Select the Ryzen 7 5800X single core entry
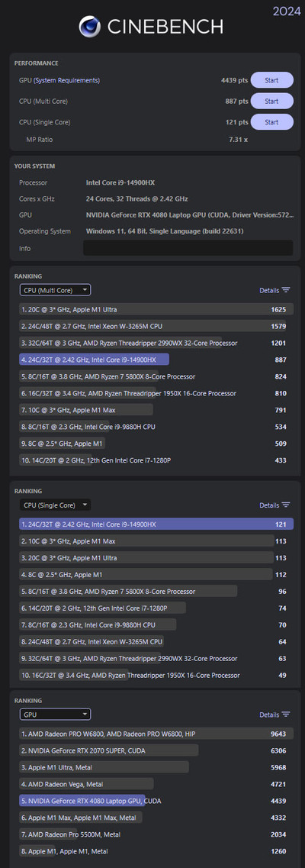The height and width of the screenshot is (868, 305). (156, 591)
